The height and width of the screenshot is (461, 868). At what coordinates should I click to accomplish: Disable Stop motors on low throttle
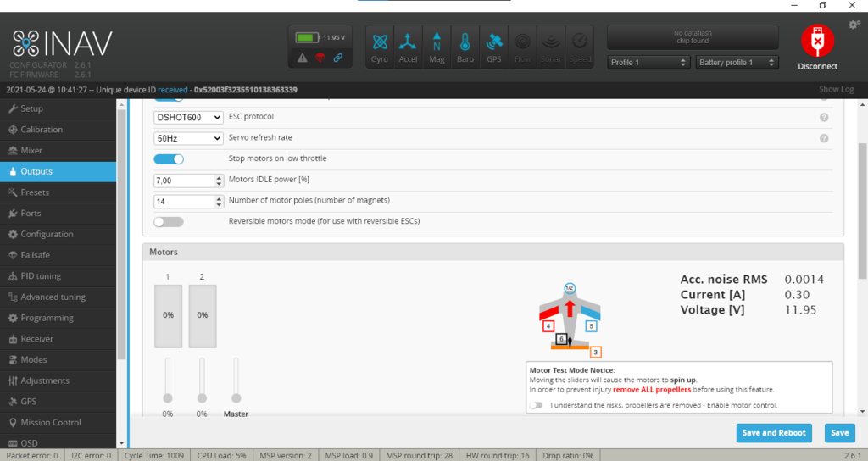click(x=169, y=158)
